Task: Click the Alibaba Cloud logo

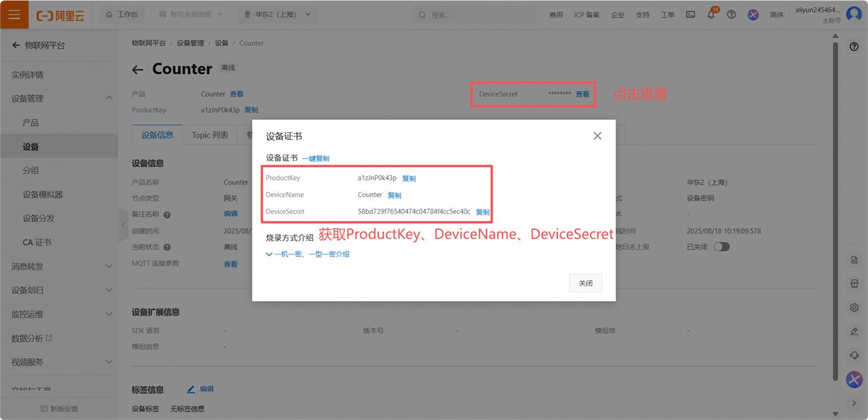Action: pyautogui.click(x=62, y=14)
